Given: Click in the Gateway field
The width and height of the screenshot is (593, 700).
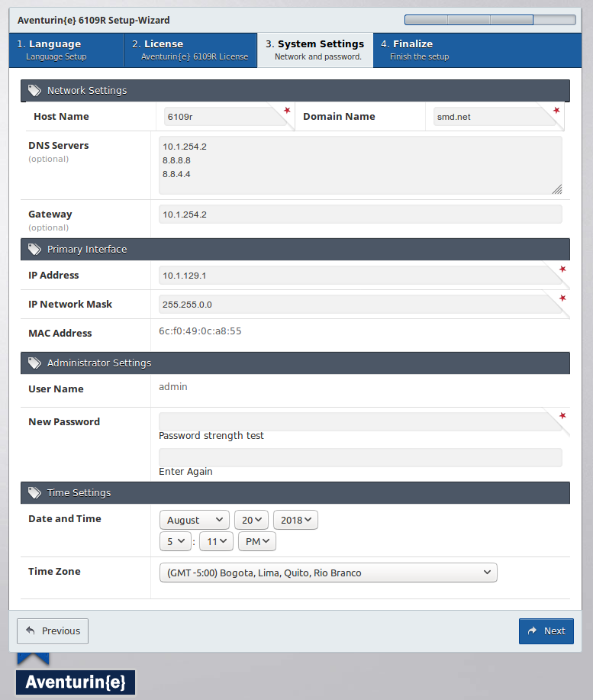Looking at the screenshot, I should coord(360,215).
